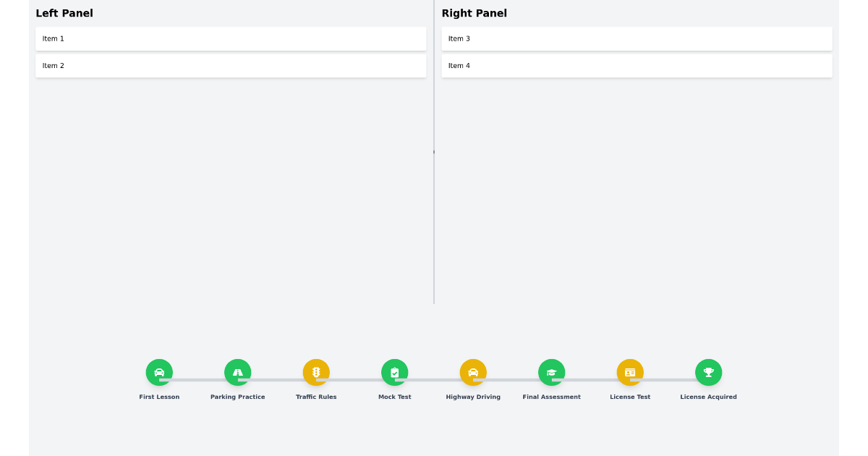The height and width of the screenshot is (456, 868).
Task: Click the First Lesson text label
Action: click(159, 397)
